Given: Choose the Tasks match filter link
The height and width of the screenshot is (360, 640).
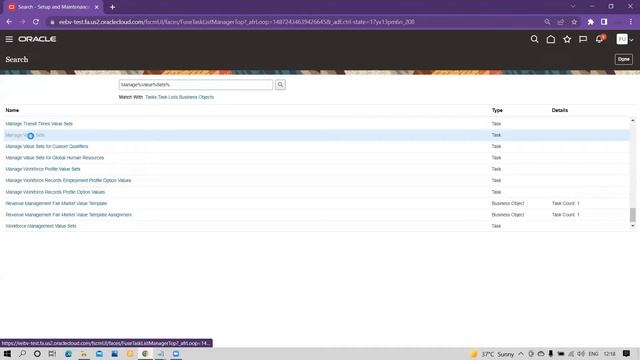Looking at the screenshot, I should [x=151, y=97].
